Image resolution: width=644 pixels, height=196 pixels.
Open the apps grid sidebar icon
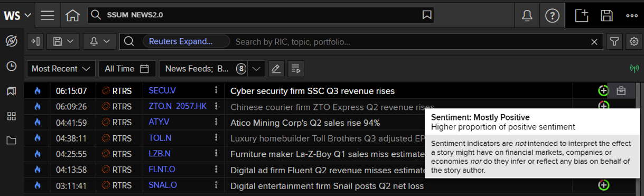point(11,116)
